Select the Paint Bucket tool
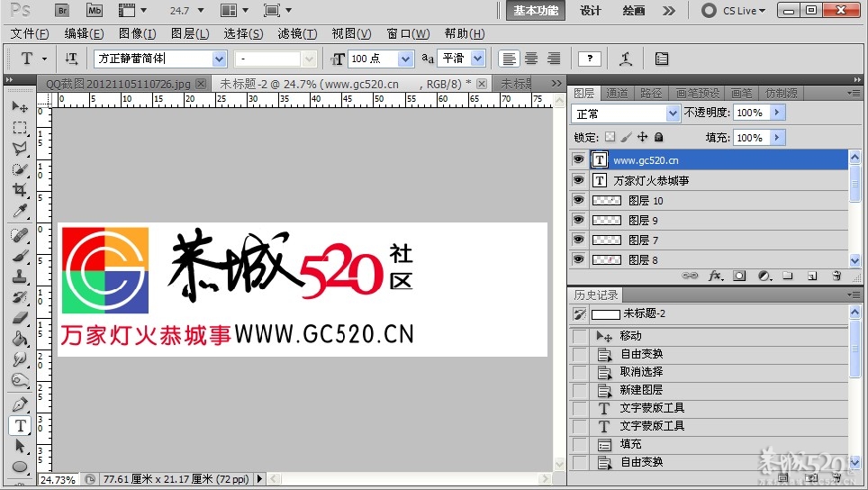This screenshot has width=868, height=490. [20, 339]
